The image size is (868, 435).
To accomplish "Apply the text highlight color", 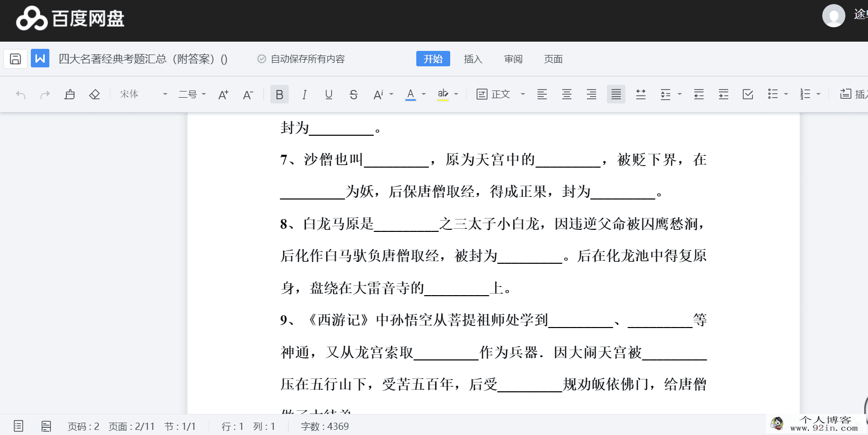I will 442,95.
